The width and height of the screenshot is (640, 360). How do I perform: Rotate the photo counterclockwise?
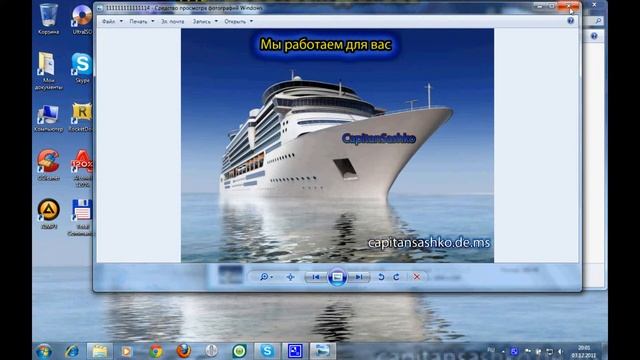[x=381, y=277]
